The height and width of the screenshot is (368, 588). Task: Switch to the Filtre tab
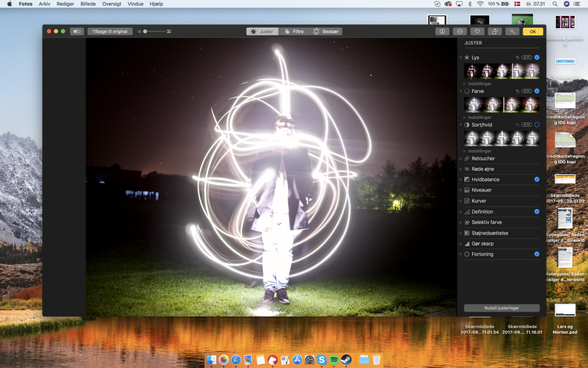294,31
